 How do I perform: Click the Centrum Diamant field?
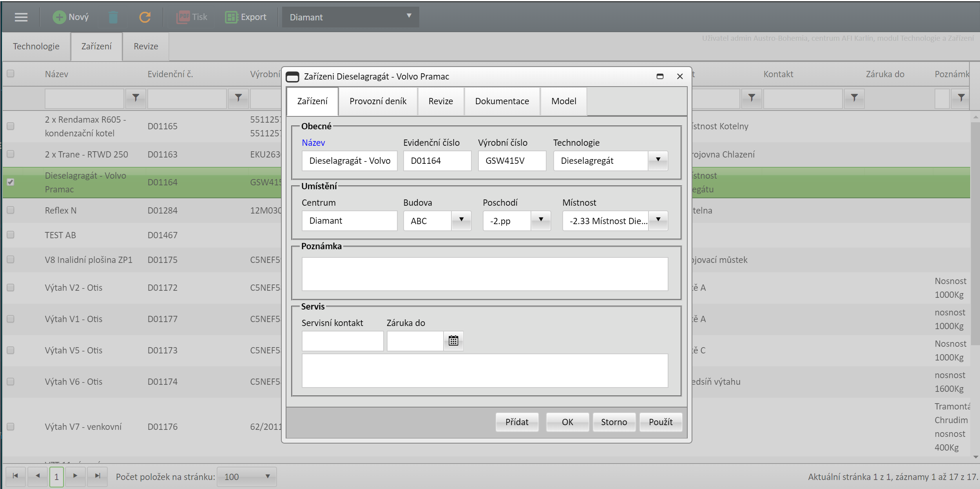point(350,221)
